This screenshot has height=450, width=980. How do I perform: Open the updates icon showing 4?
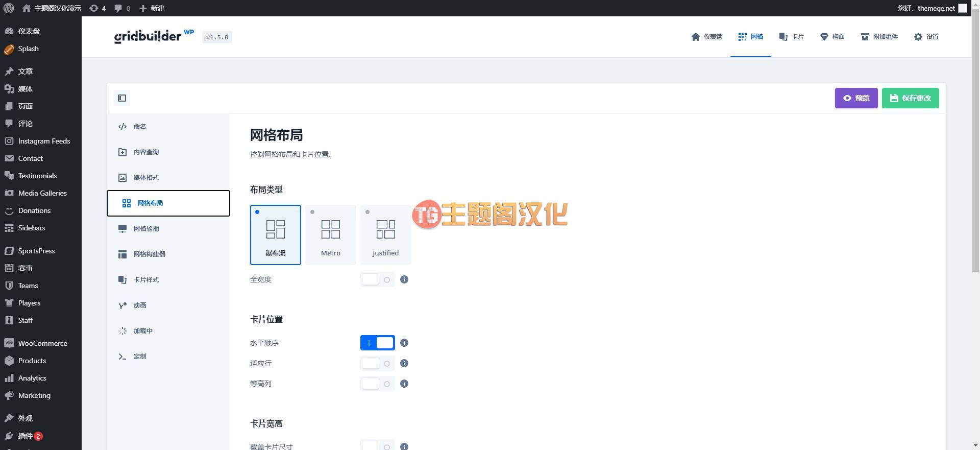97,8
